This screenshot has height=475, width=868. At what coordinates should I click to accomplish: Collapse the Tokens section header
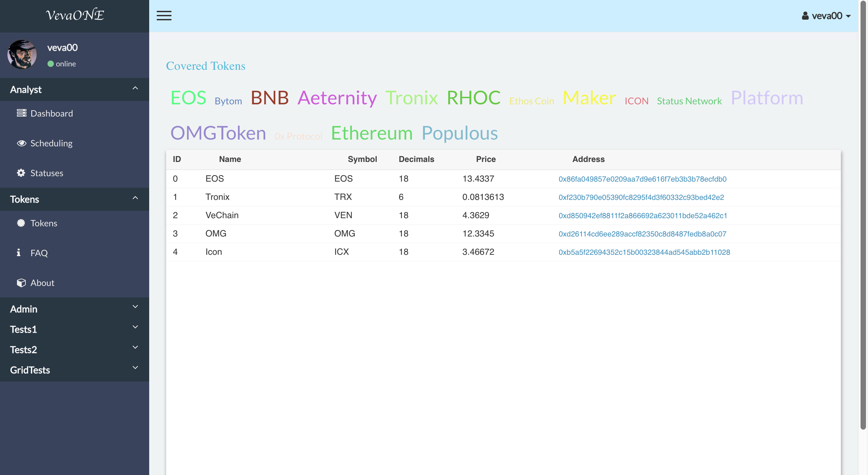(x=75, y=199)
